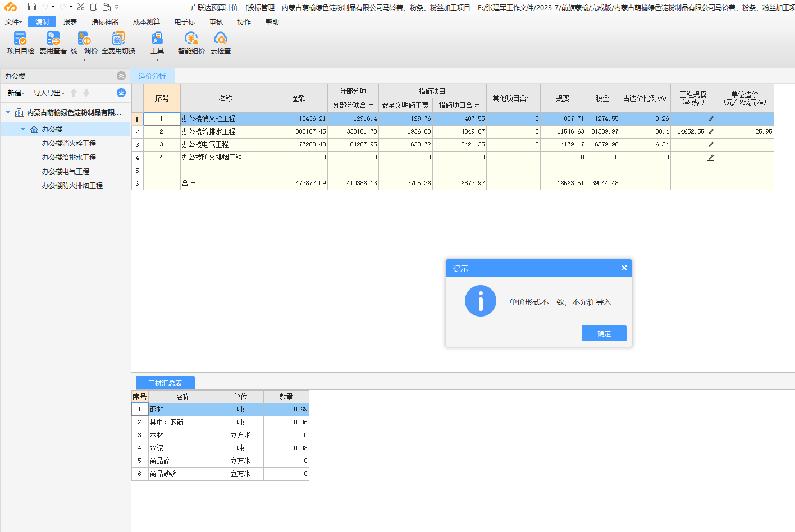795x532 pixels.
Task: Click the 序号 column header in 造价分析 table
Action: pos(162,98)
